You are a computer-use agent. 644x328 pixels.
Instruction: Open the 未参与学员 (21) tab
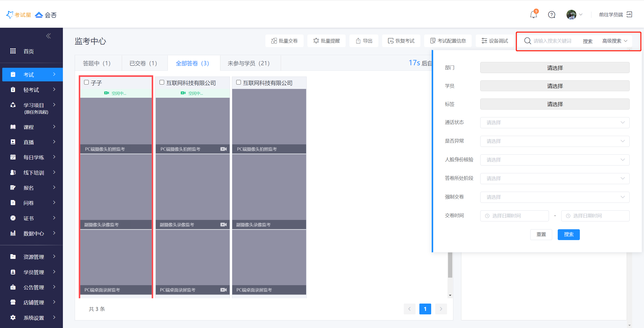tap(249, 63)
